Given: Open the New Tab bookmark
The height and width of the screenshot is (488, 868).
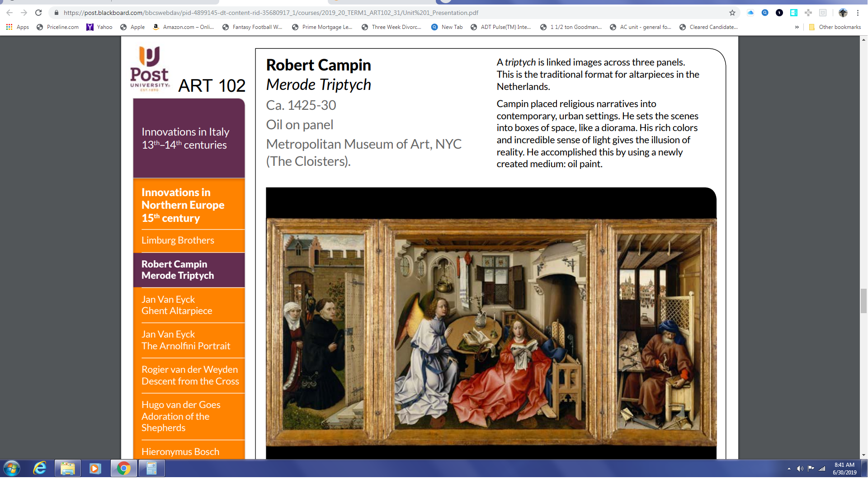Looking at the screenshot, I should [447, 27].
